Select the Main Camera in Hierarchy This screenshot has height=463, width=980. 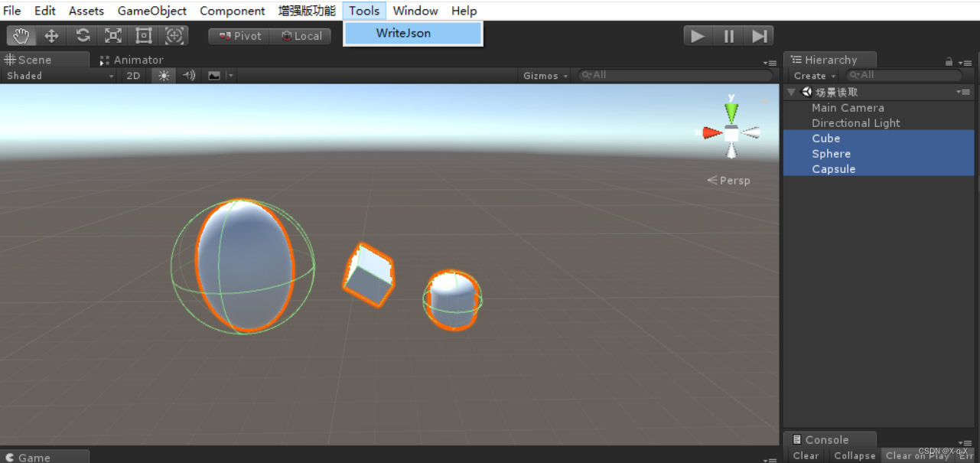tap(848, 107)
